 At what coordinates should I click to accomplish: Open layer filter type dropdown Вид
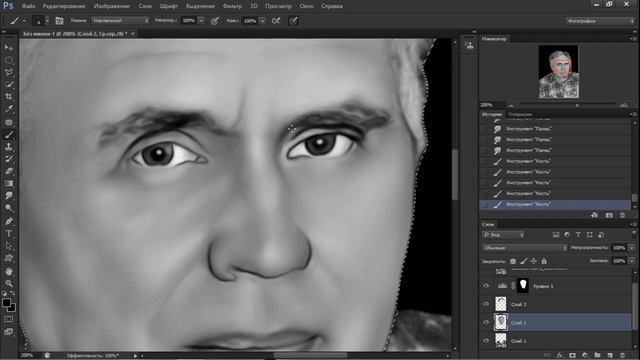pyautogui.click(x=503, y=235)
